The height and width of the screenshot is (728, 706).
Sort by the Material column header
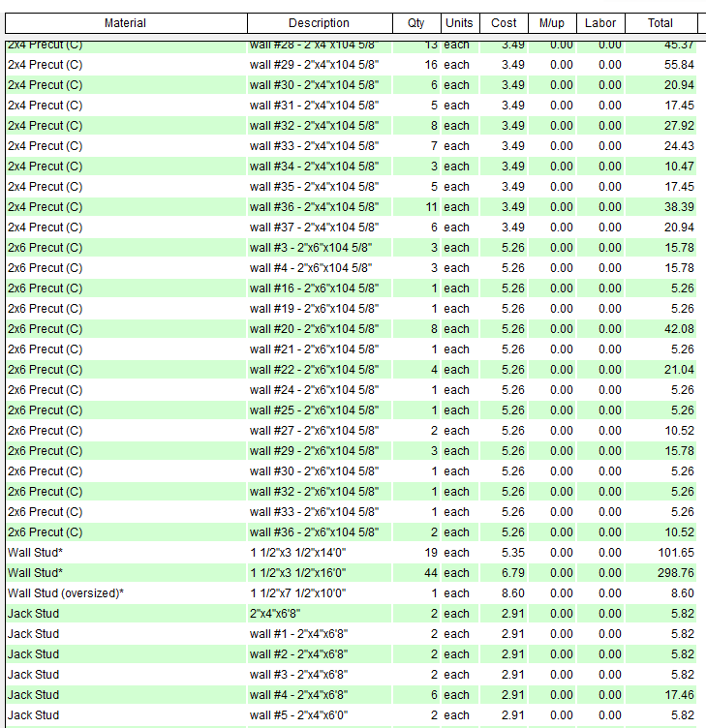[x=126, y=23]
